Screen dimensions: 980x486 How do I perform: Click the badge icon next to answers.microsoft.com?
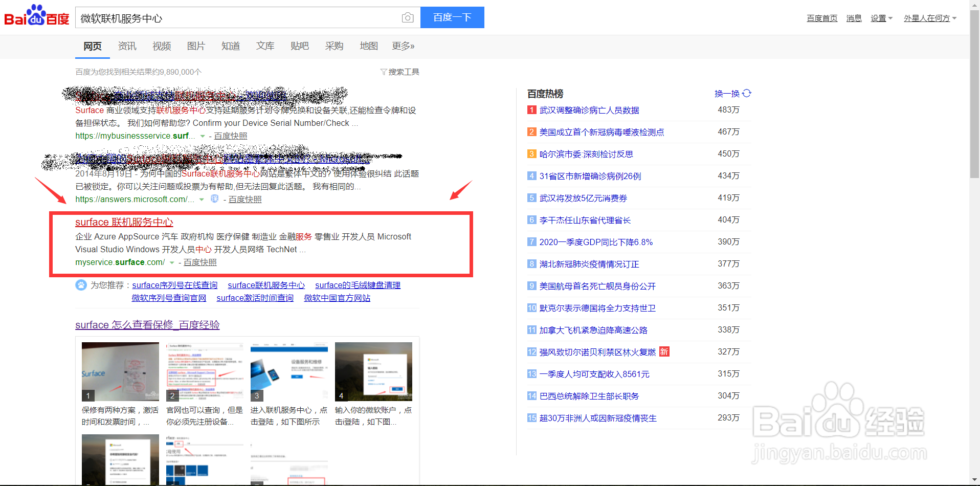(215, 198)
